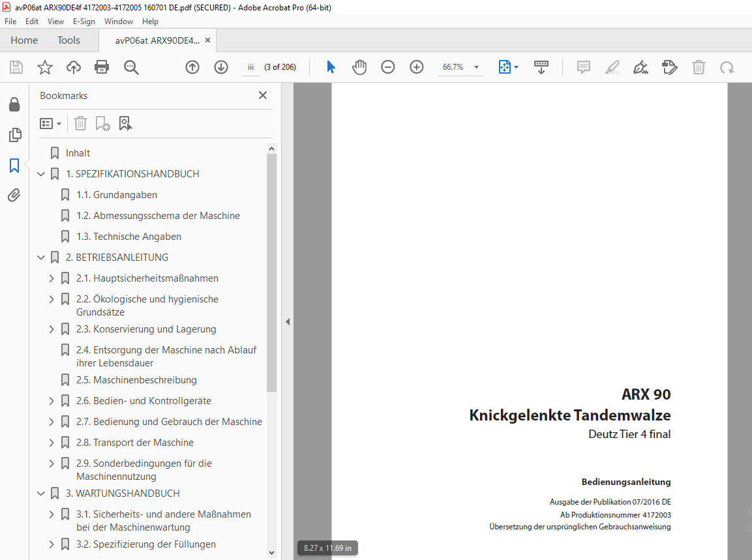Add new bookmark icon

[x=102, y=124]
